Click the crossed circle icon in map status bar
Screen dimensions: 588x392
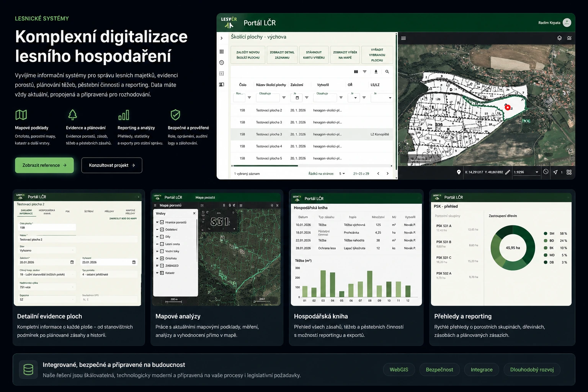coord(546,172)
